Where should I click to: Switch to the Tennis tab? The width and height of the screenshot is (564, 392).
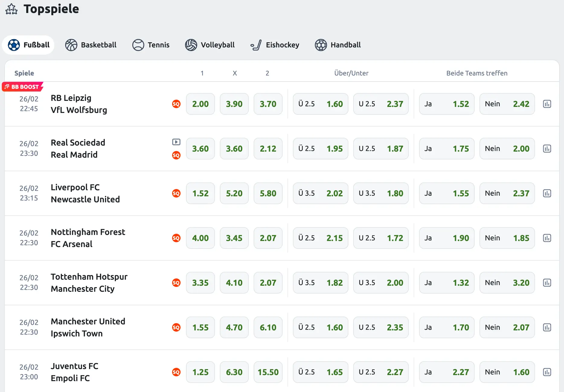pyautogui.click(x=151, y=45)
